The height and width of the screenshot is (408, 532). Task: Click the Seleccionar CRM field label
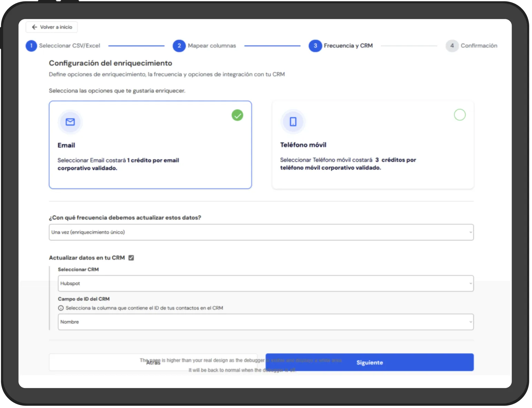click(78, 269)
